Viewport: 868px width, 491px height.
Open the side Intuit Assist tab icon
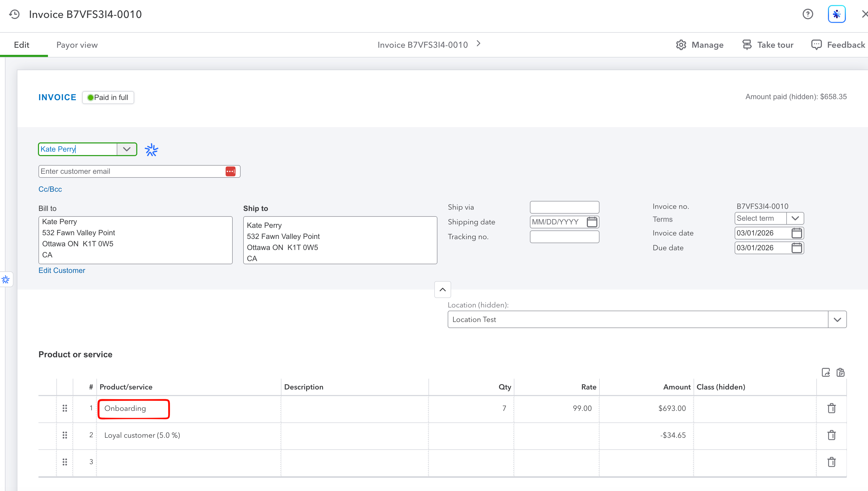pyautogui.click(x=6, y=280)
